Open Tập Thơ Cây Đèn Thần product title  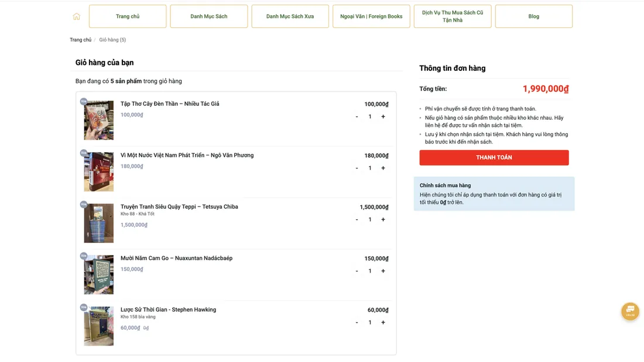[x=170, y=104]
